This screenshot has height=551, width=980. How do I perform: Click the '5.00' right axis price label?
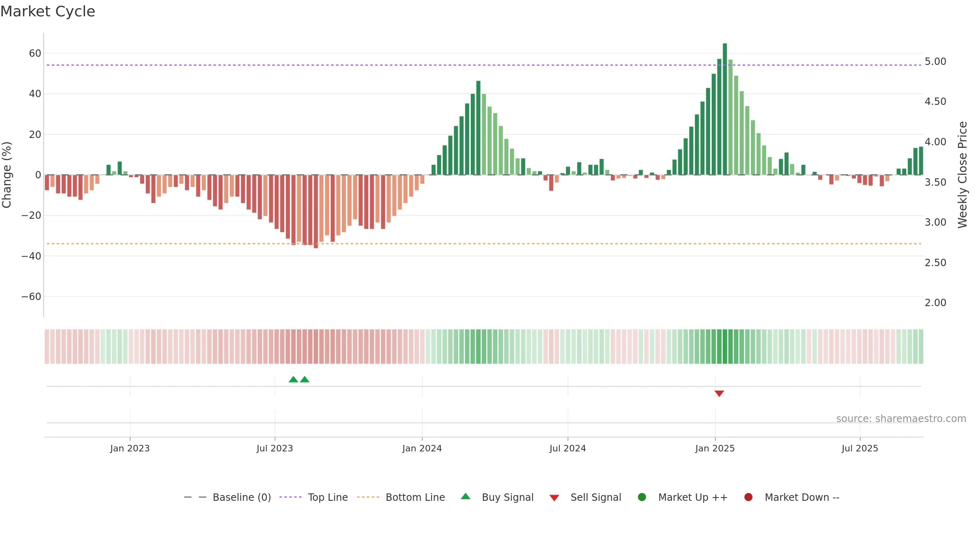(x=935, y=62)
